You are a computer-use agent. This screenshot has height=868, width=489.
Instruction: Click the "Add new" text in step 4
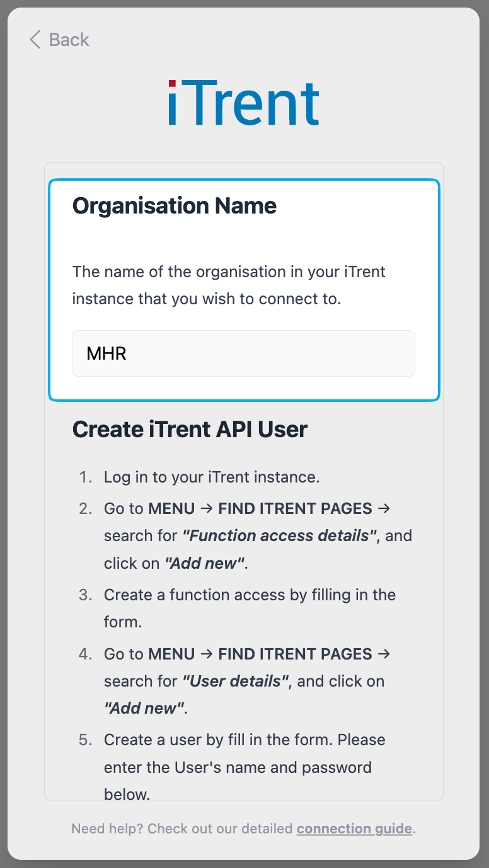[x=144, y=708]
